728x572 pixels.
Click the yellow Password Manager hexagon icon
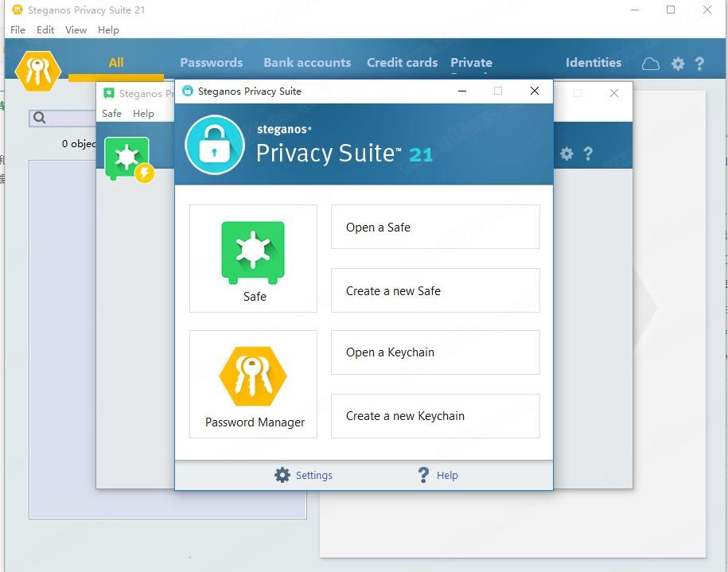point(253,376)
